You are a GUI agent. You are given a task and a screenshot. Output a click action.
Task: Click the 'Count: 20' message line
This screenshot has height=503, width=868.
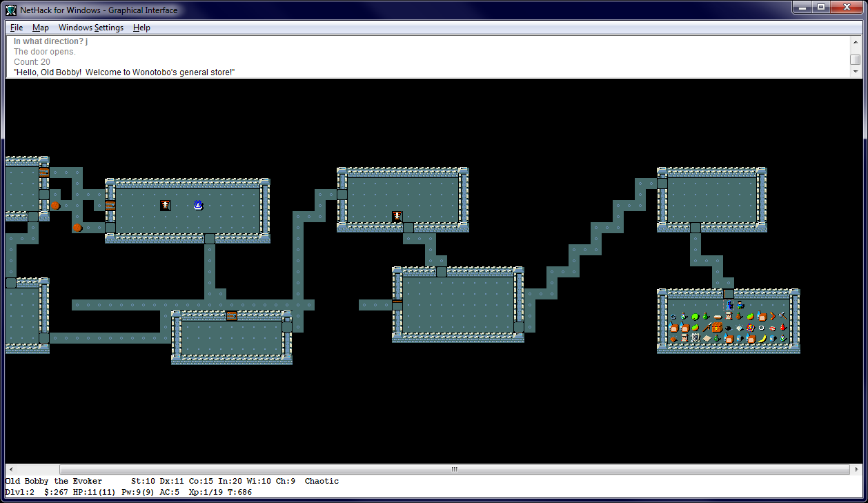click(x=32, y=62)
